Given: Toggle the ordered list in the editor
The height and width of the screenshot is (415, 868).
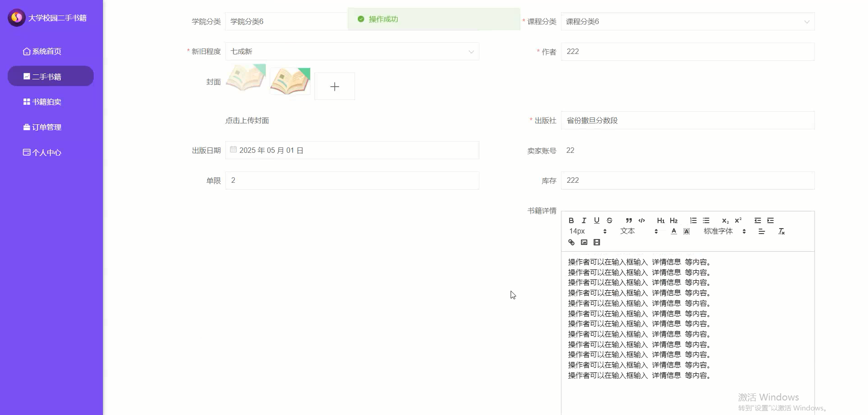Looking at the screenshot, I should pos(693,220).
